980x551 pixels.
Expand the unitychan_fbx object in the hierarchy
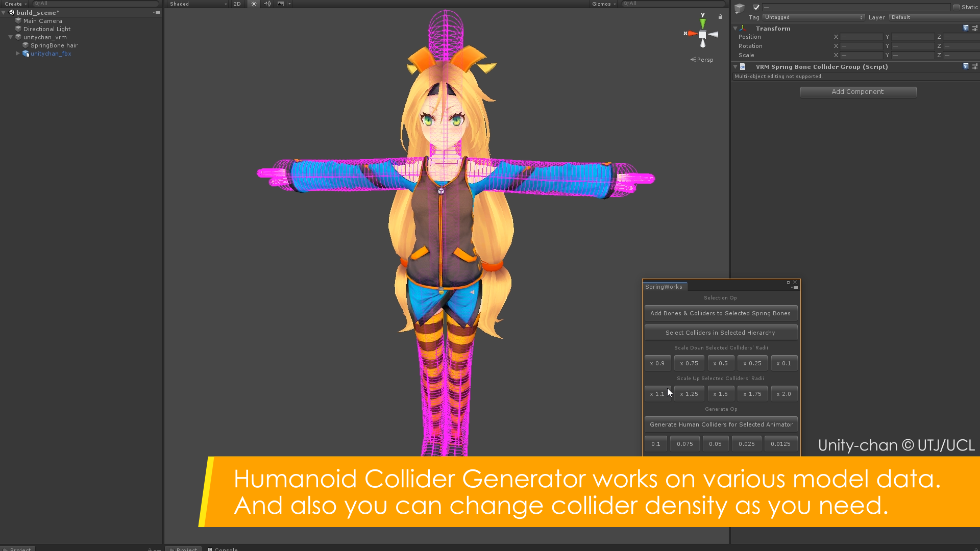coord(18,54)
